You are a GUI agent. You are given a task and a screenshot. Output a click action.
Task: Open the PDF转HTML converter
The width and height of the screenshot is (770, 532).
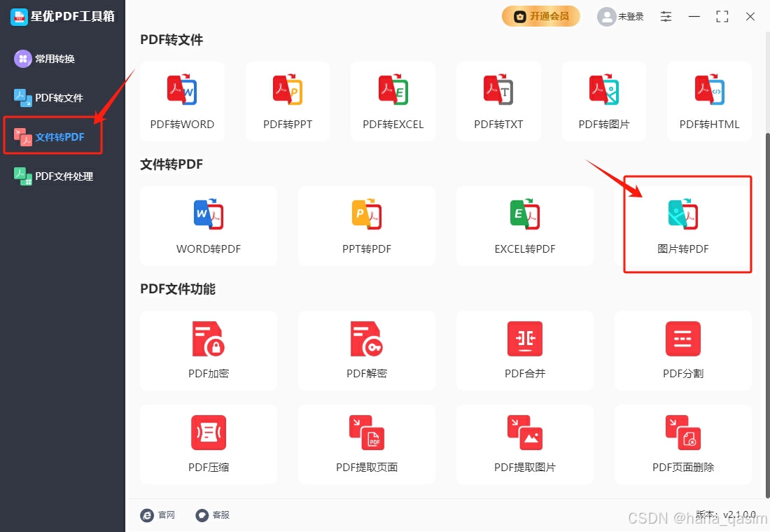[x=710, y=101]
